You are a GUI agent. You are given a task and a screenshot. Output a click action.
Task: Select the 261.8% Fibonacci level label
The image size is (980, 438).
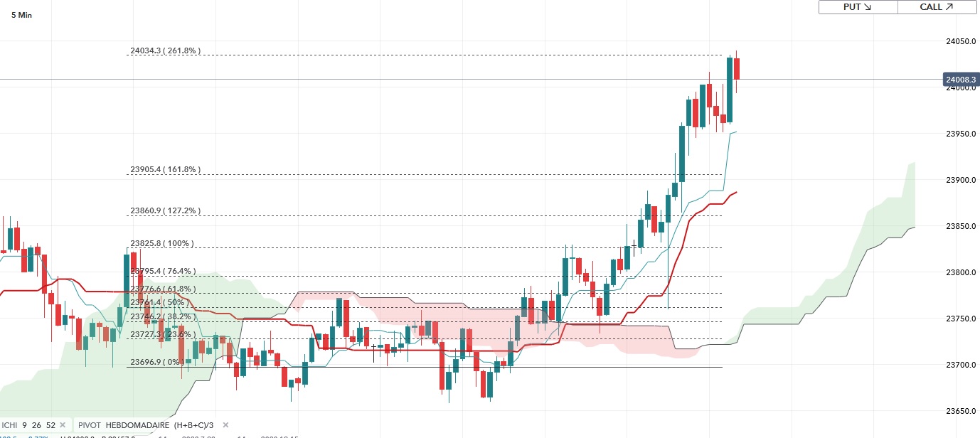pyautogui.click(x=165, y=51)
